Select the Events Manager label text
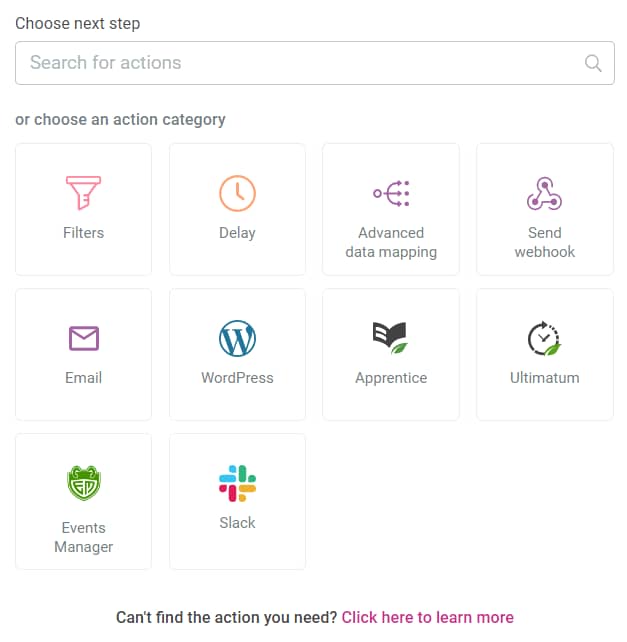Viewport: 627px width, 642px height. point(84,537)
